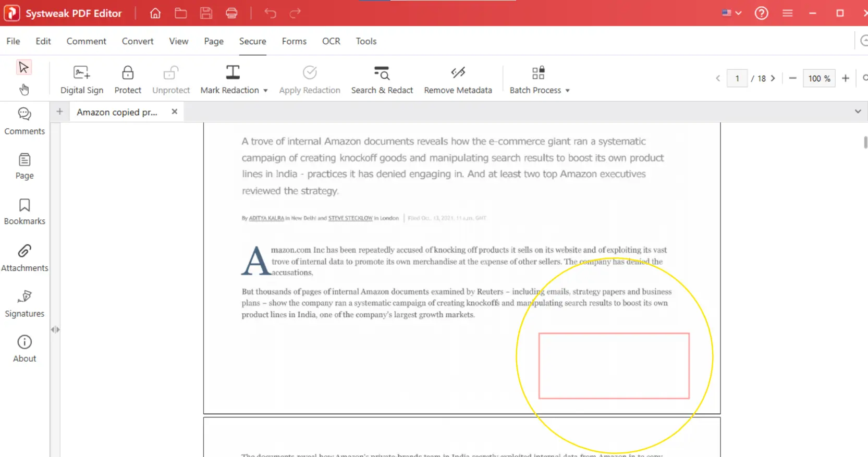Open the OCR menu

pos(331,41)
